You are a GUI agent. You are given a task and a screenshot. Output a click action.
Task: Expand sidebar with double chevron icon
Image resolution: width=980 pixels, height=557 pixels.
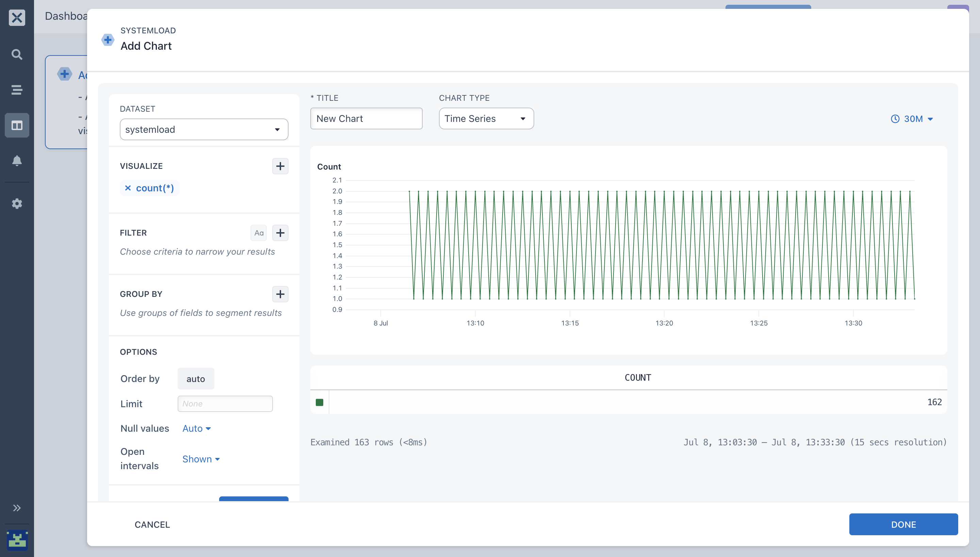pos(17,508)
